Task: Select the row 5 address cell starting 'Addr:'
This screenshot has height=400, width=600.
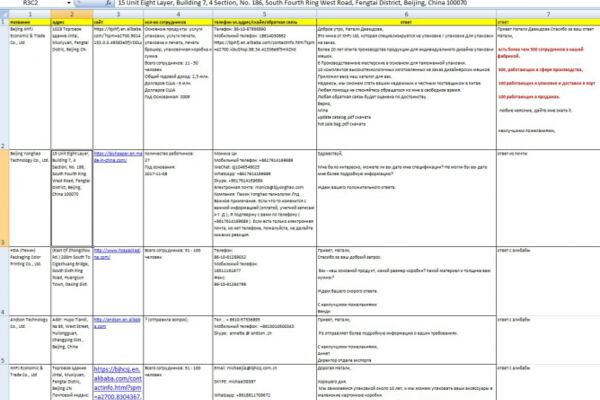Action: [x=72, y=340]
